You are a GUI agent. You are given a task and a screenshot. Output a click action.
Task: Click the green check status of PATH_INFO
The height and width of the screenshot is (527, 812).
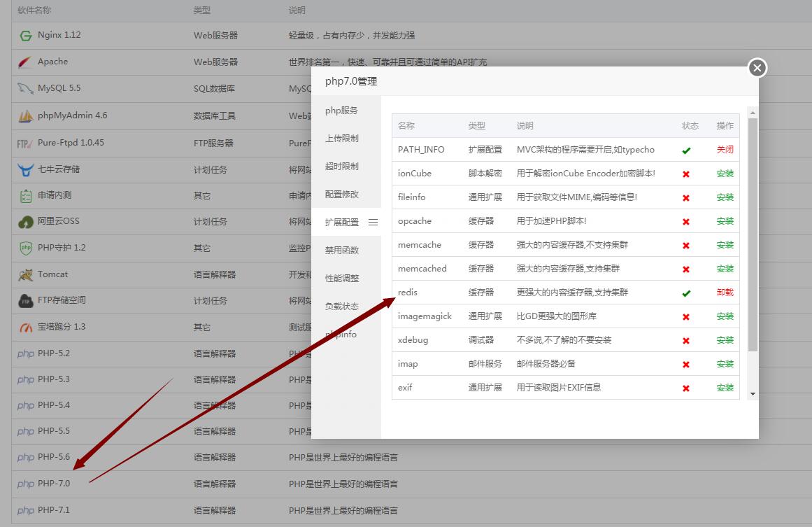point(686,150)
